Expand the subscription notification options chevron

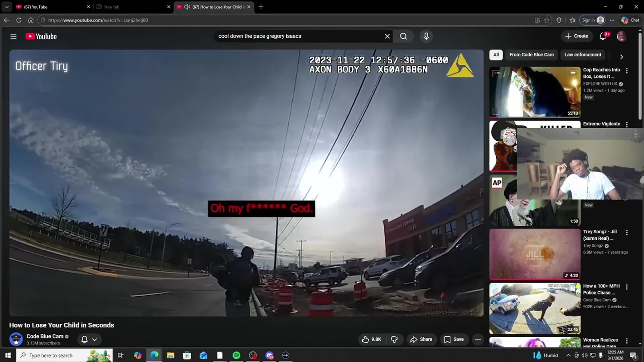95,339
